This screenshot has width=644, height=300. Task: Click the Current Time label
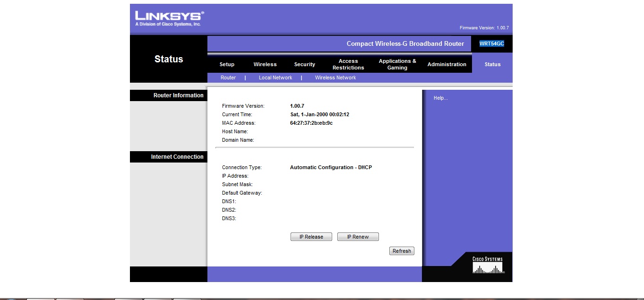click(237, 114)
